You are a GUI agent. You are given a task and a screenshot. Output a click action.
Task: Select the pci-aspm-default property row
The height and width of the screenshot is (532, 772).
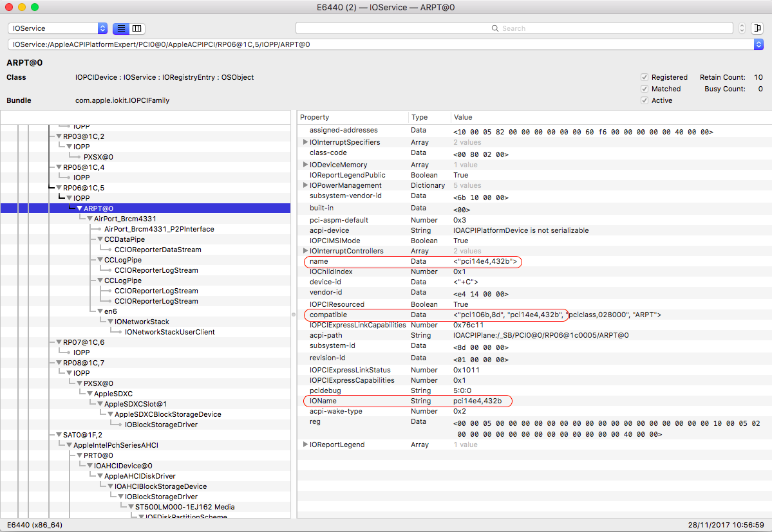coord(534,220)
